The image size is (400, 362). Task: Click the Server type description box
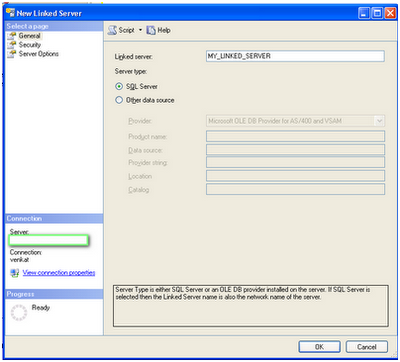pyautogui.click(x=251, y=305)
